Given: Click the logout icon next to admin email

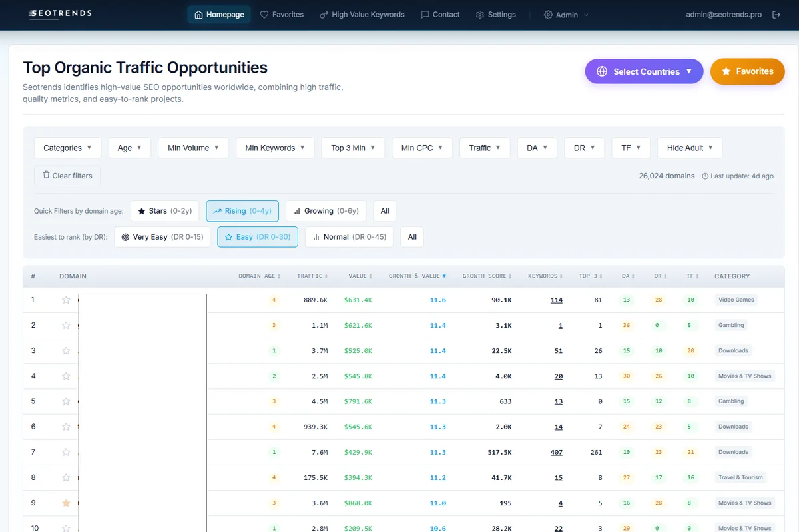Looking at the screenshot, I should click(x=776, y=13).
